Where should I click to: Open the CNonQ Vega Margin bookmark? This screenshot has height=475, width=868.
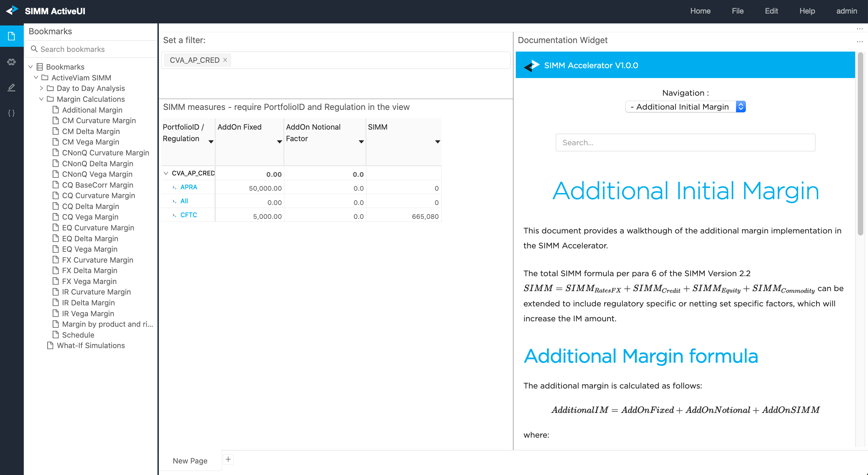pos(97,174)
